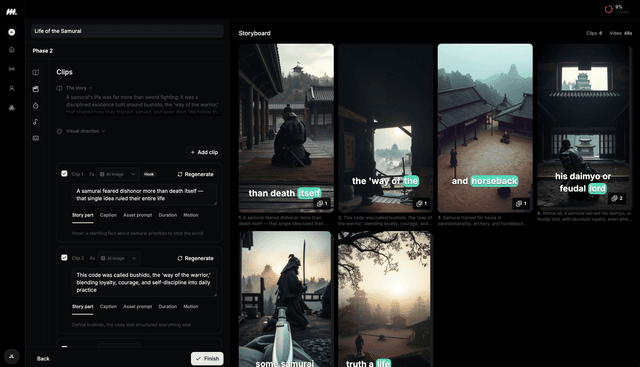Click caption '4. Above all, a samurai served'

point(584,216)
